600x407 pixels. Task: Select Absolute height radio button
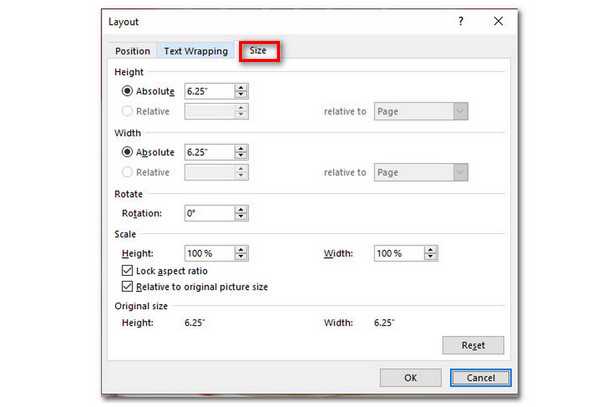pyautogui.click(x=126, y=91)
